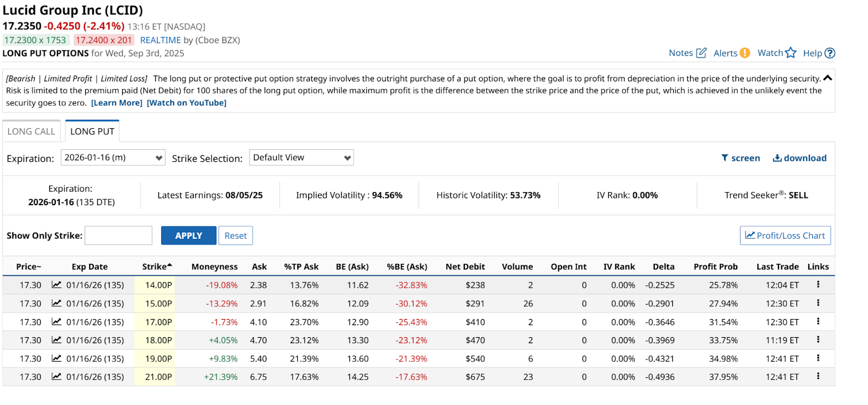This screenshot has width=868, height=405.
Task: Click the download icon
Action: (x=777, y=158)
